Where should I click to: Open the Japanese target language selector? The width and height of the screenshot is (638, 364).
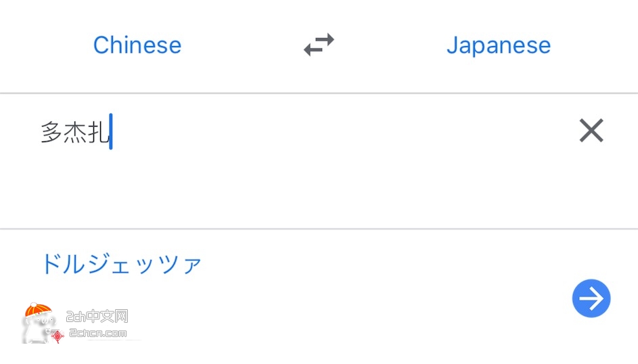(499, 45)
